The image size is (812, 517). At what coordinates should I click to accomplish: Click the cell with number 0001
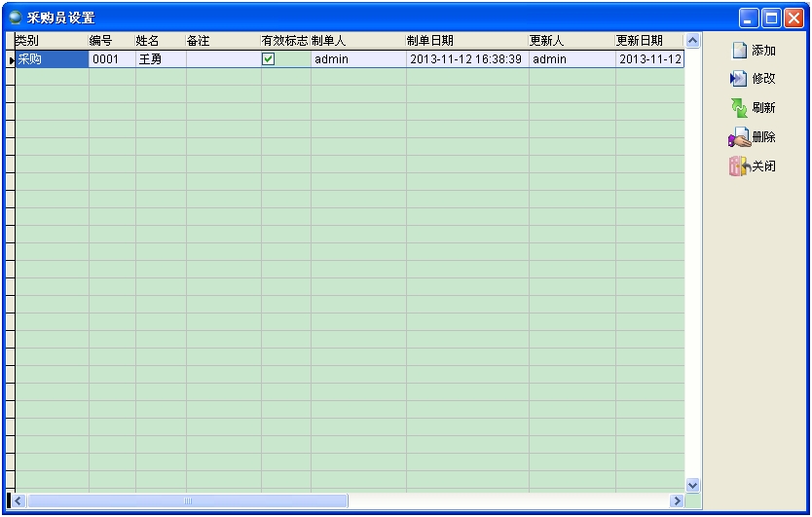click(111, 59)
